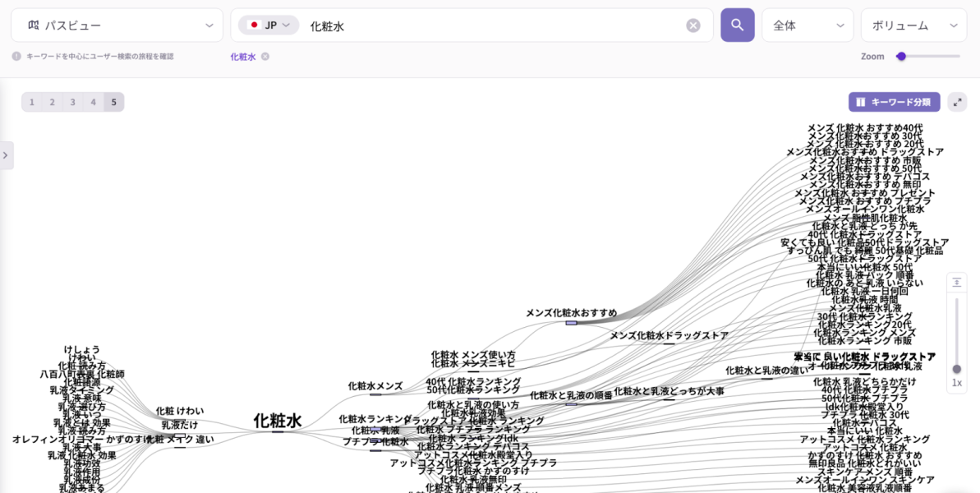
Task: Expand the graph to fullscreen
Action: pos(957,102)
